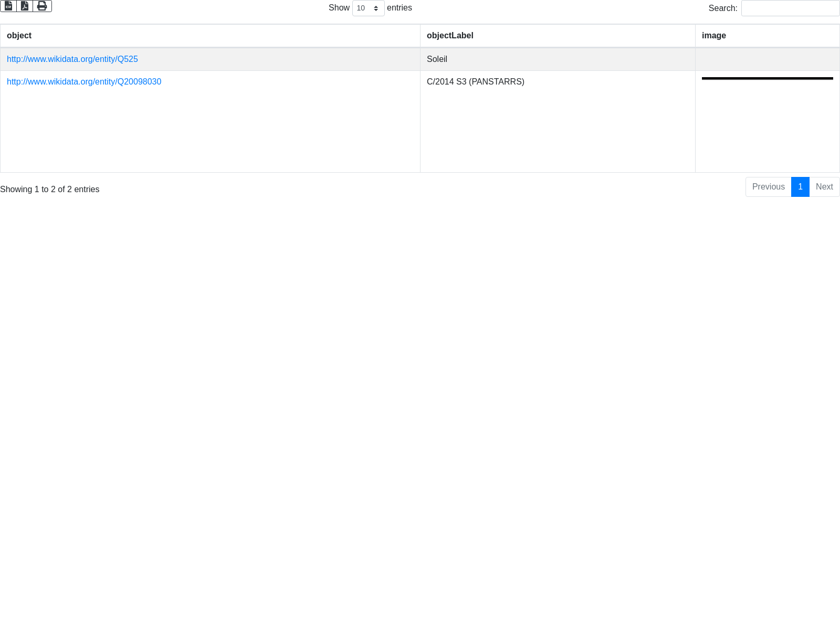This screenshot has width=840, height=630.
Task: Go to the Next page
Action: [x=824, y=187]
